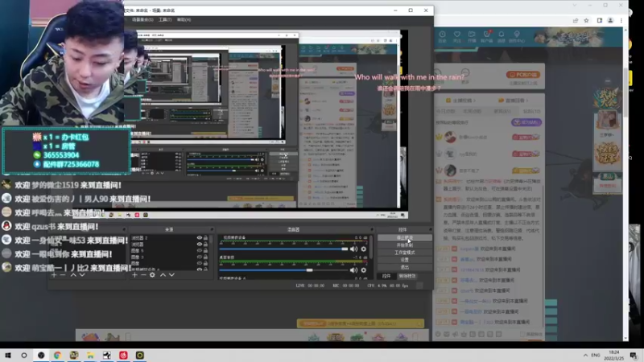Open the browser three-dot menu

click(621, 21)
